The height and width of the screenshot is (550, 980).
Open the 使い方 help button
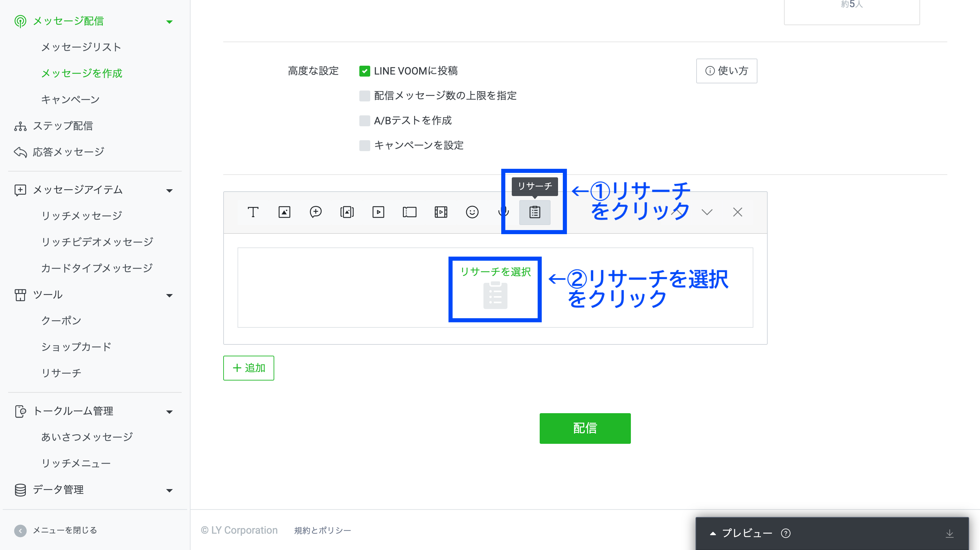(726, 71)
